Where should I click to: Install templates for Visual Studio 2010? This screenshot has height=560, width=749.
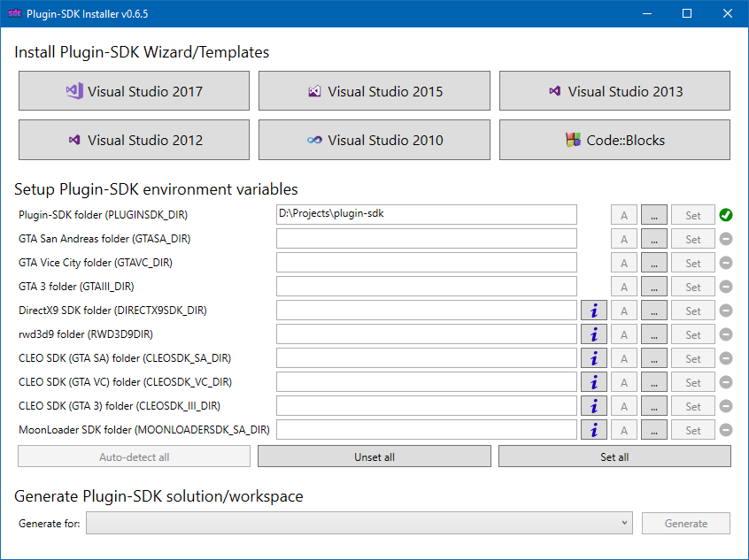point(374,140)
